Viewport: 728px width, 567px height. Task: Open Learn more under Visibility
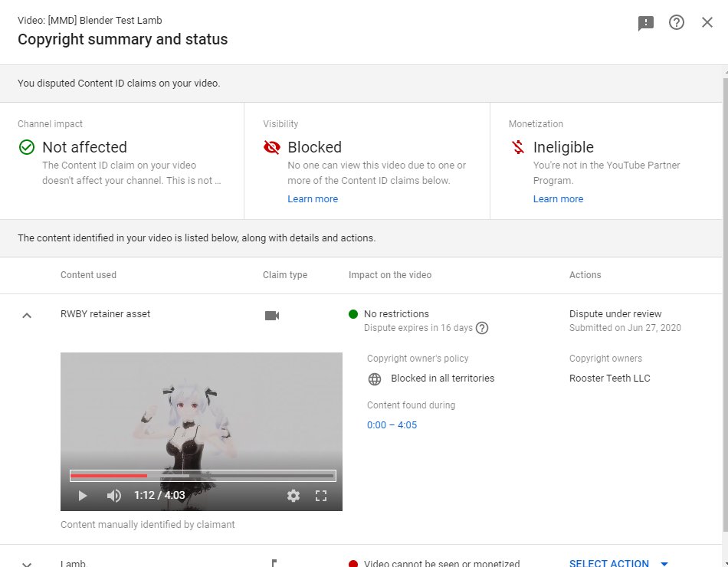pyautogui.click(x=313, y=198)
